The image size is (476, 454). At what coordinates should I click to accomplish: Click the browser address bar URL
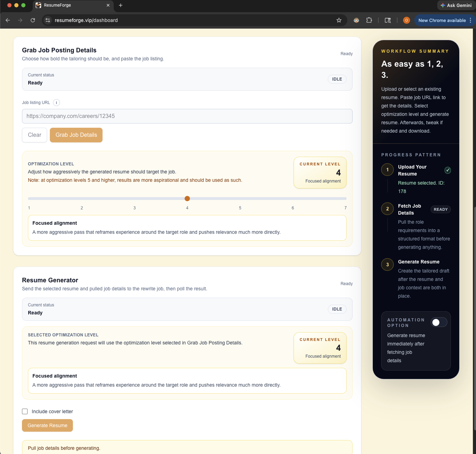(x=86, y=20)
